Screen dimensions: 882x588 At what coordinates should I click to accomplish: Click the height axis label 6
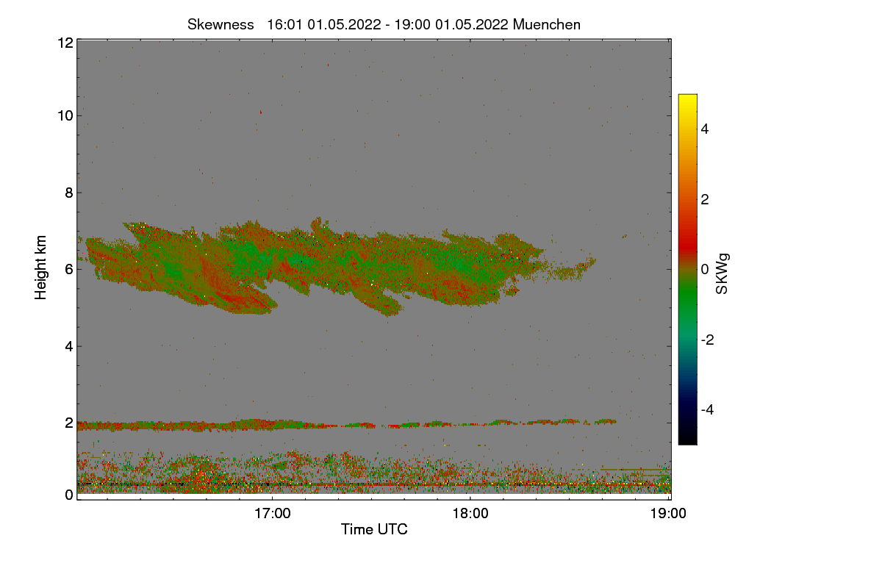(x=69, y=269)
